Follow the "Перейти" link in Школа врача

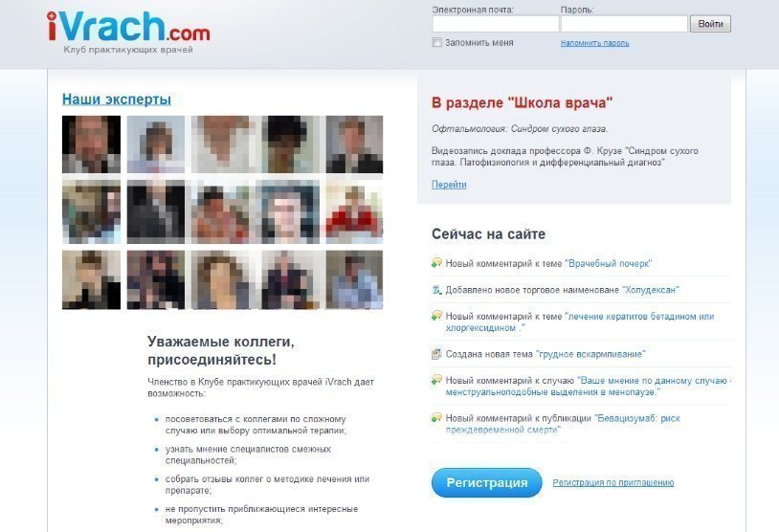tap(449, 185)
